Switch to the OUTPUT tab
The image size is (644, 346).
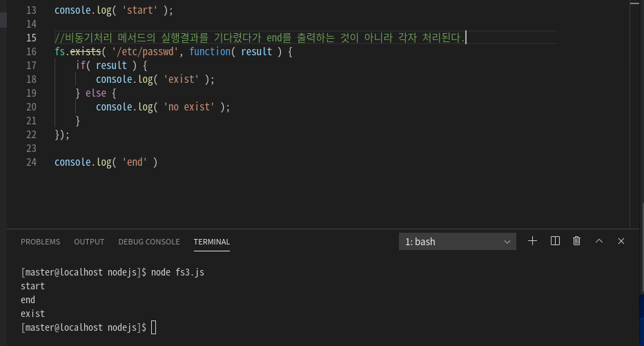tap(89, 242)
